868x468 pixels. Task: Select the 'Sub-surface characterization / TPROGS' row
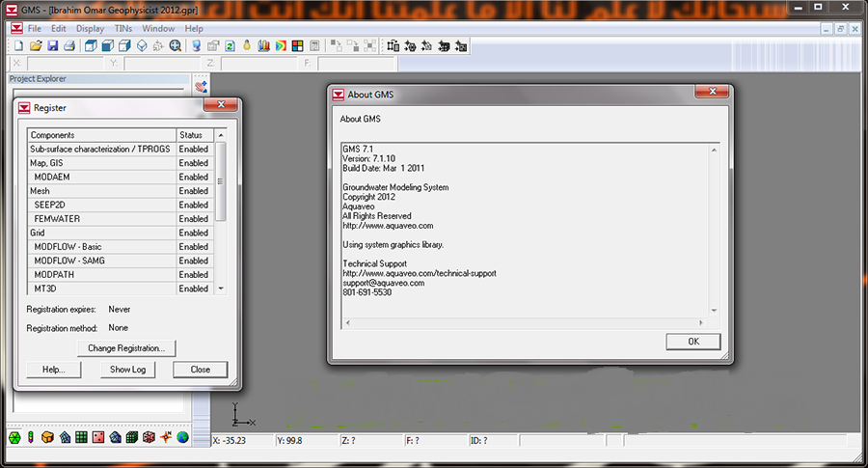(121, 149)
